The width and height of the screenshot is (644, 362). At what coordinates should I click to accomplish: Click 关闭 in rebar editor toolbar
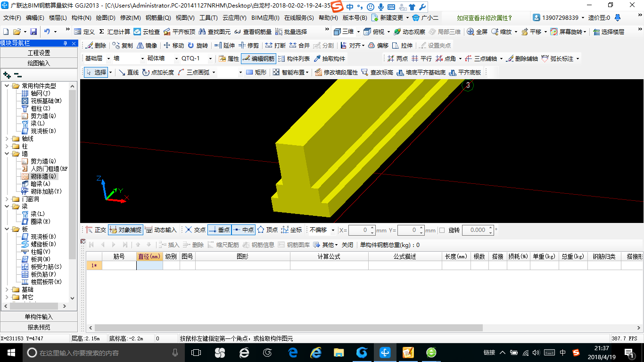click(347, 245)
